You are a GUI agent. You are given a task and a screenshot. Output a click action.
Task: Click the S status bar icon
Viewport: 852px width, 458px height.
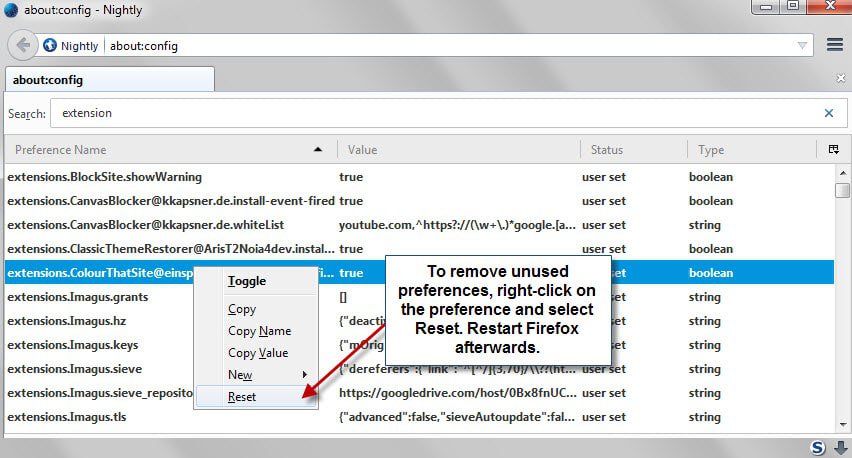click(817, 447)
